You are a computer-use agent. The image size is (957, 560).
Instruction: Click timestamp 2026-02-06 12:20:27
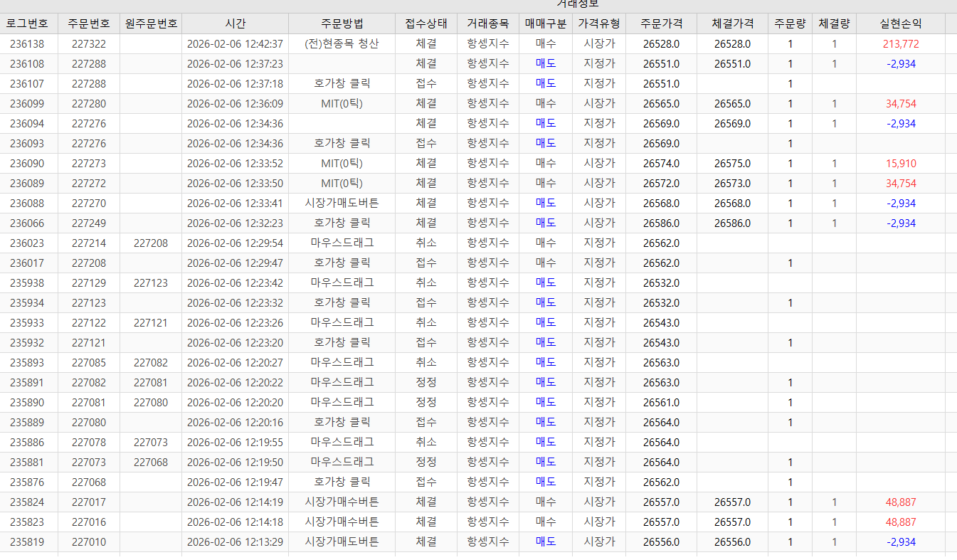[235, 362]
